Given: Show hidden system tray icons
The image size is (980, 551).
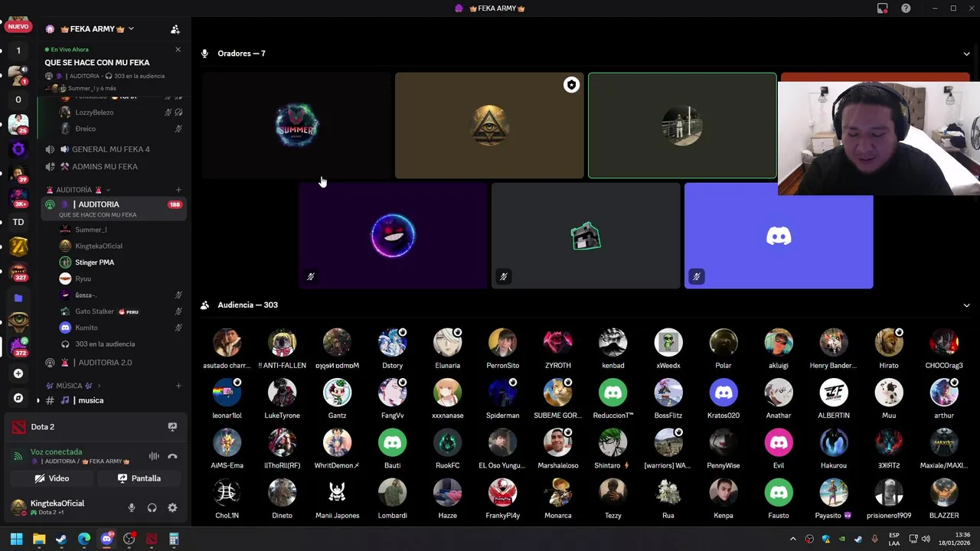Looking at the screenshot, I should [792, 540].
